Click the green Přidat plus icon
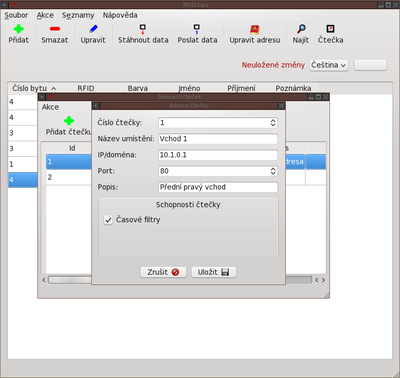The image size is (400, 378). pos(19,29)
